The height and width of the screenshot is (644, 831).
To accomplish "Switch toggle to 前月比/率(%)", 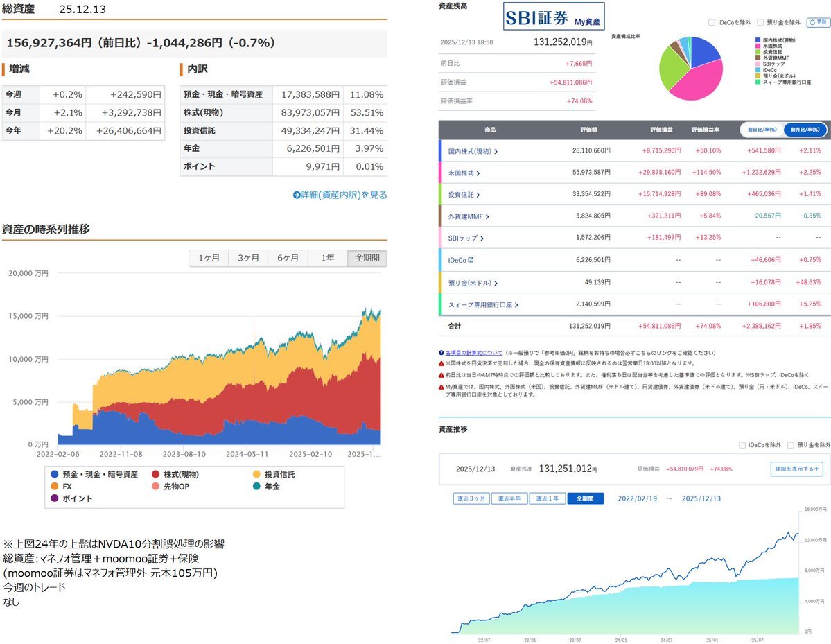I will (x=805, y=130).
